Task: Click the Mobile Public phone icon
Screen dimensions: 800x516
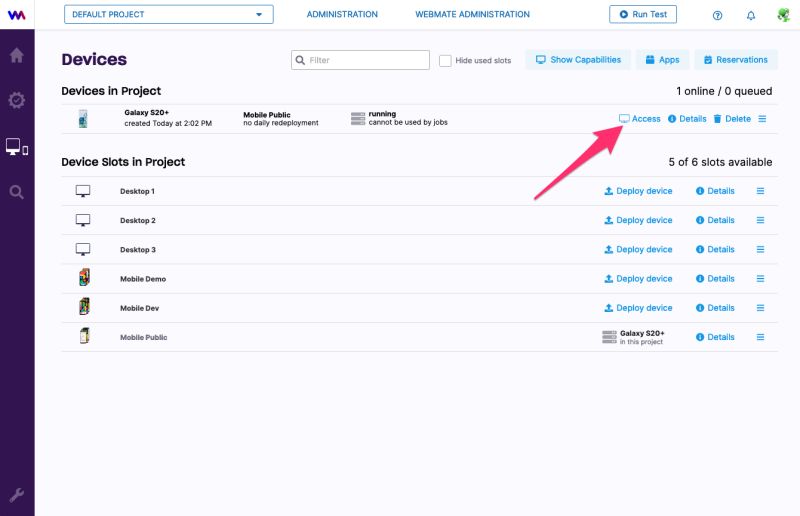Action: (84, 336)
